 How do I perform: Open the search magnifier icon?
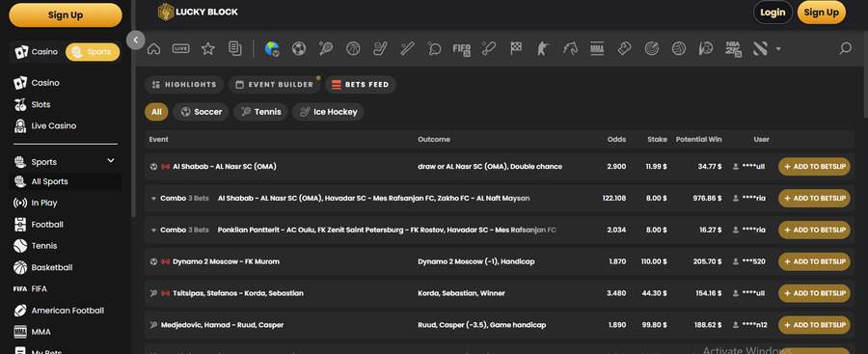tap(845, 49)
